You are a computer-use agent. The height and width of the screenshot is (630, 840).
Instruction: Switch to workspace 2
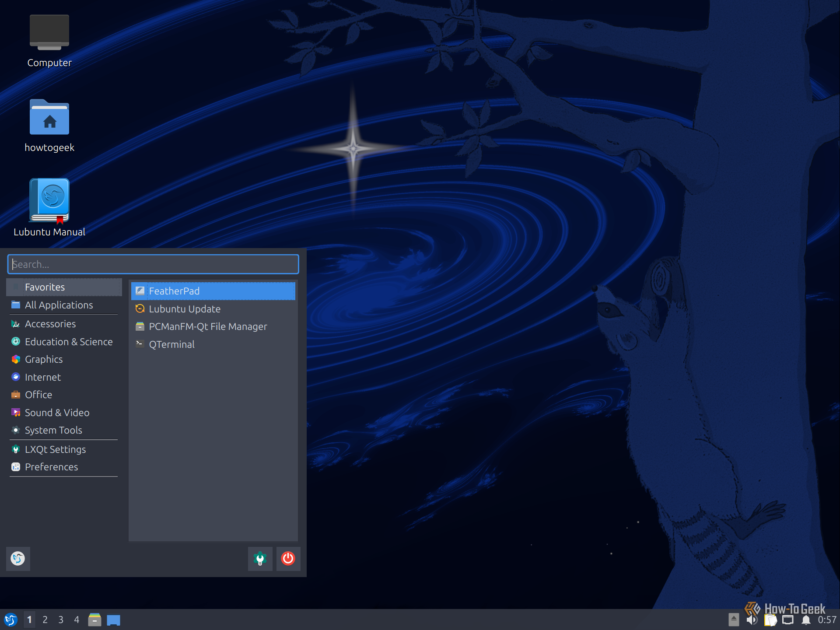(45, 619)
